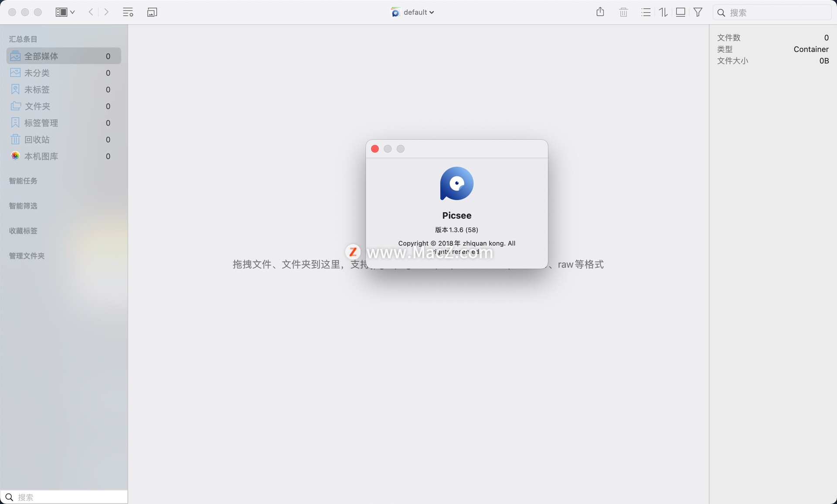The image size is (837, 504).
Task: Expand the 收藏标签 section header
Action: click(23, 231)
